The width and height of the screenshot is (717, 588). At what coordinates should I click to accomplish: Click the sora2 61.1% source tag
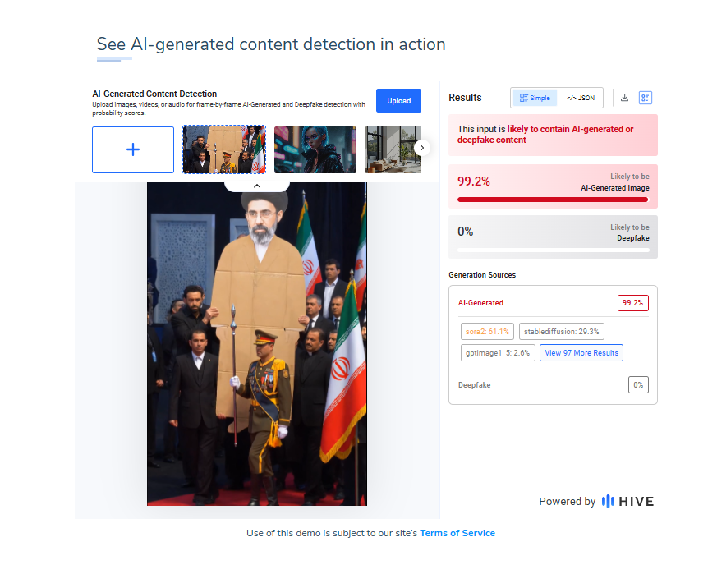coord(488,332)
